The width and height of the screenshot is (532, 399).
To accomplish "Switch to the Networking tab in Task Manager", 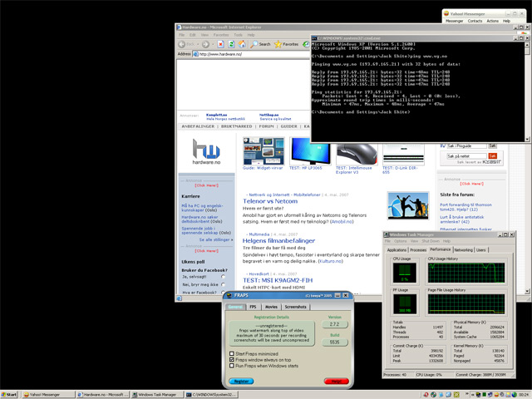I will point(464,250).
